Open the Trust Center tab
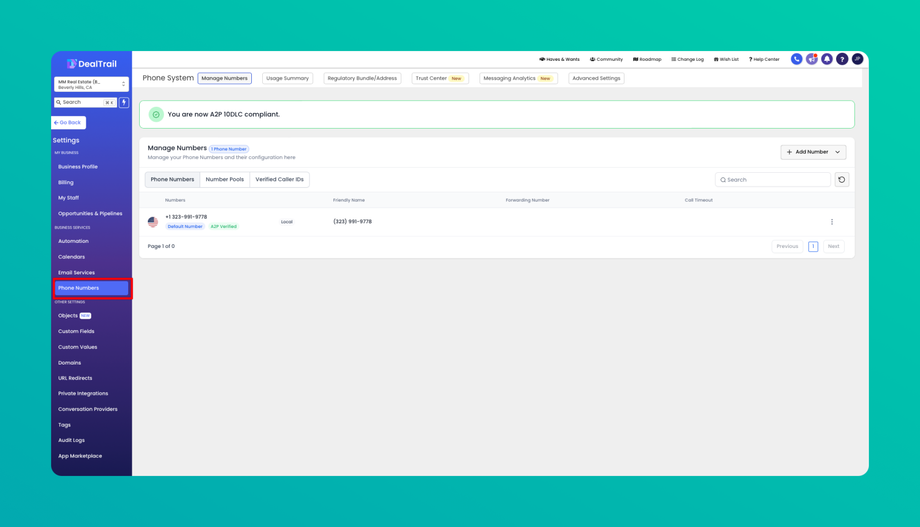 439,78
